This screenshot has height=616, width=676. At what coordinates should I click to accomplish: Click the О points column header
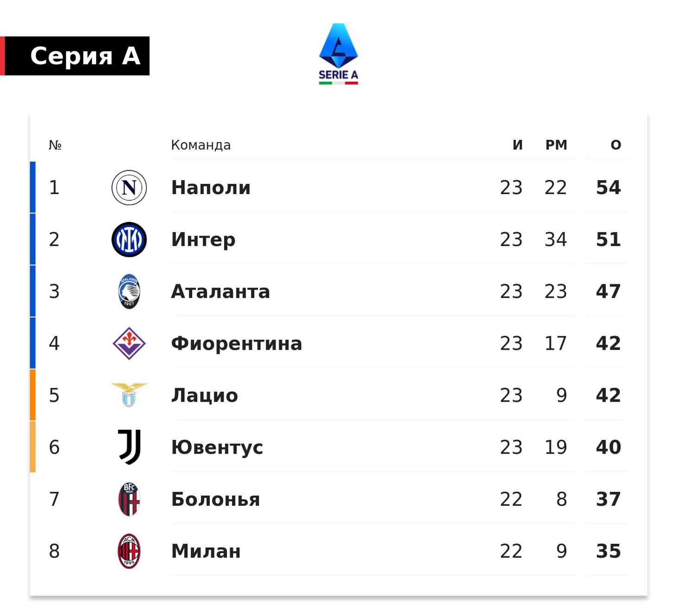point(616,145)
